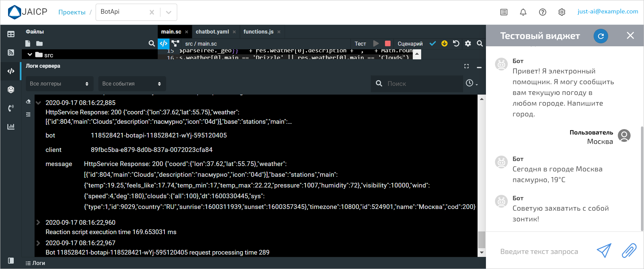Stop the test with red square
644x269 pixels.
[x=388, y=44]
